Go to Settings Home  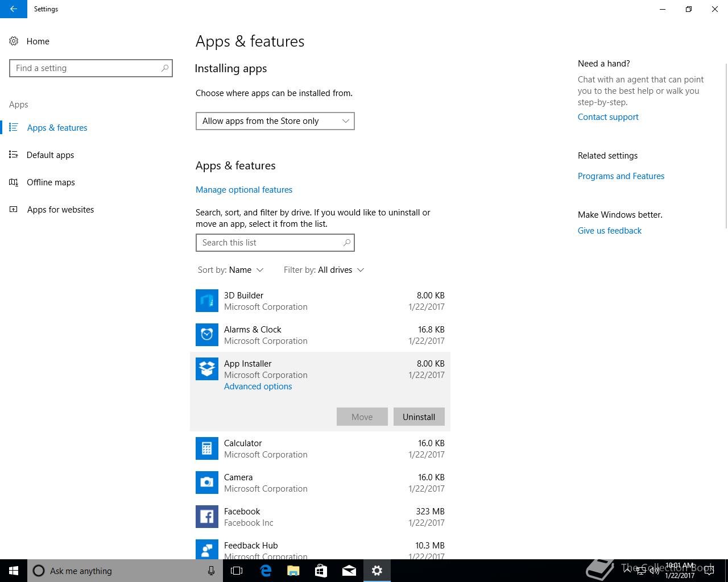(38, 41)
